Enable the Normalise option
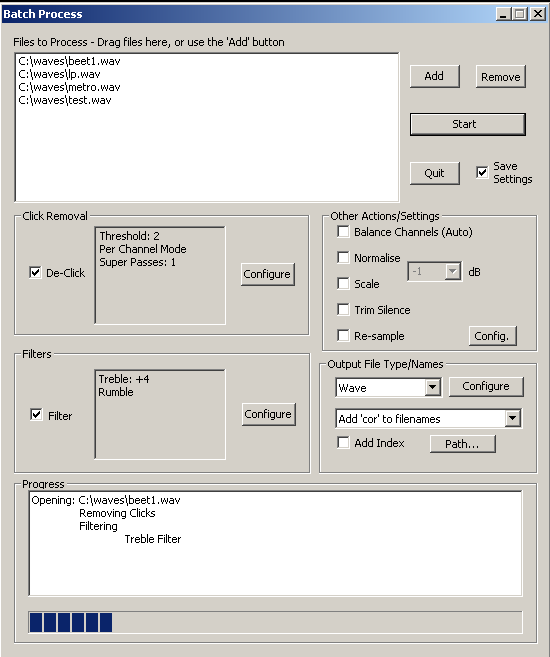This screenshot has width=550, height=657. [x=343, y=257]
